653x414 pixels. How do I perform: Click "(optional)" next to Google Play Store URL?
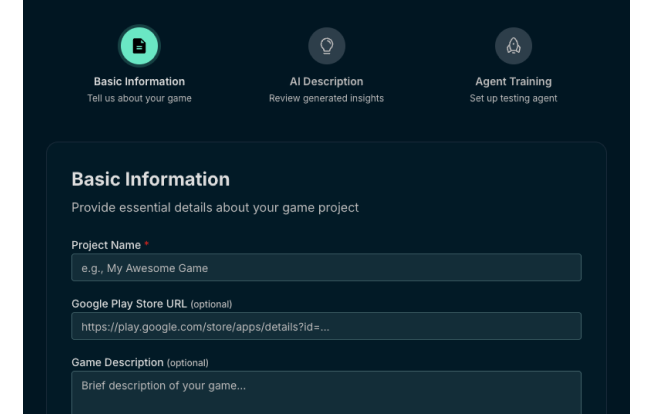click(x=211, y=304)
